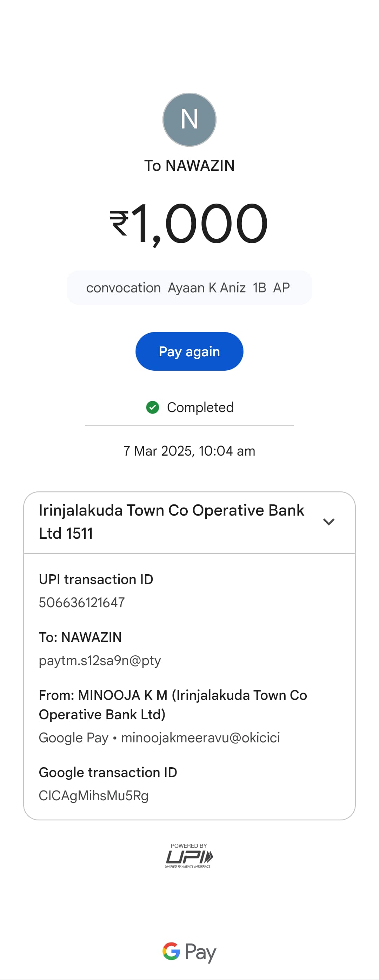This screenshot has width=379, height=980.
Task: Expand the bank account chevron
Action: pyautogui.click(x=328, y=522)
